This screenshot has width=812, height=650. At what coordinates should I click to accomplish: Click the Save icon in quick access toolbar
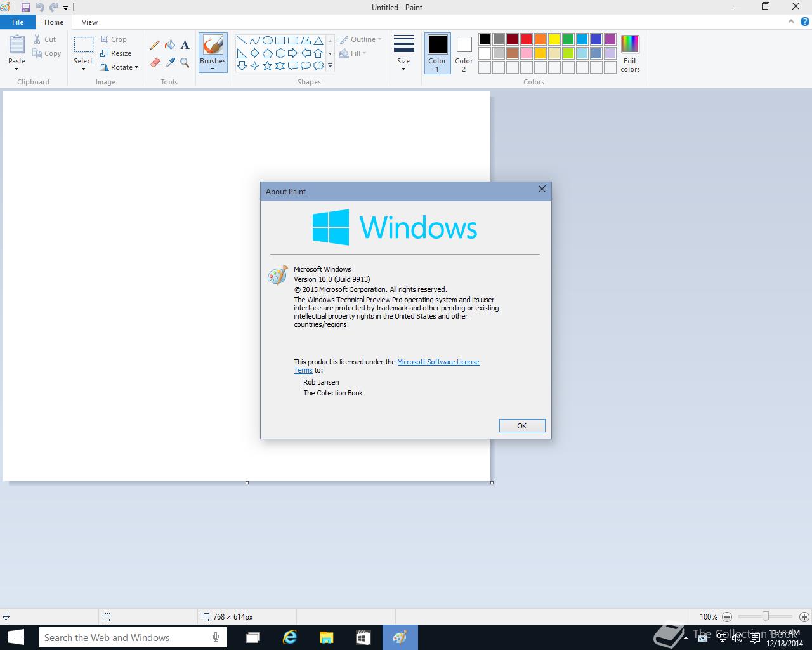[x=26, y=8]
